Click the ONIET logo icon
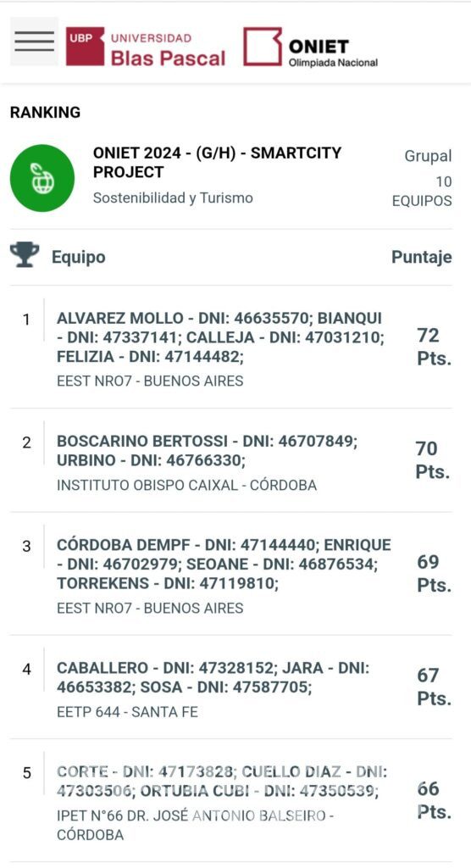This screenshot has height=868, width=471. [x=263, y=47]
